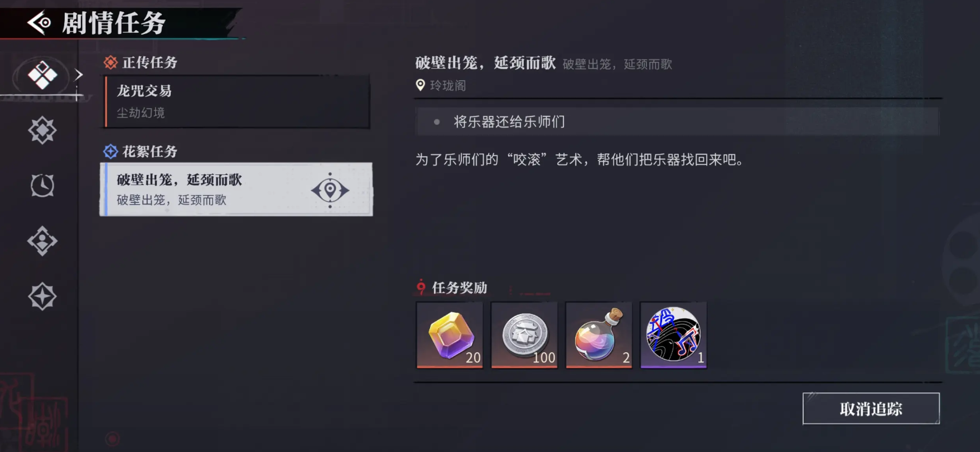
Task: Open the clock timed-quests sidebar icon
Action: pyautogui.click(x=42, y=186)
